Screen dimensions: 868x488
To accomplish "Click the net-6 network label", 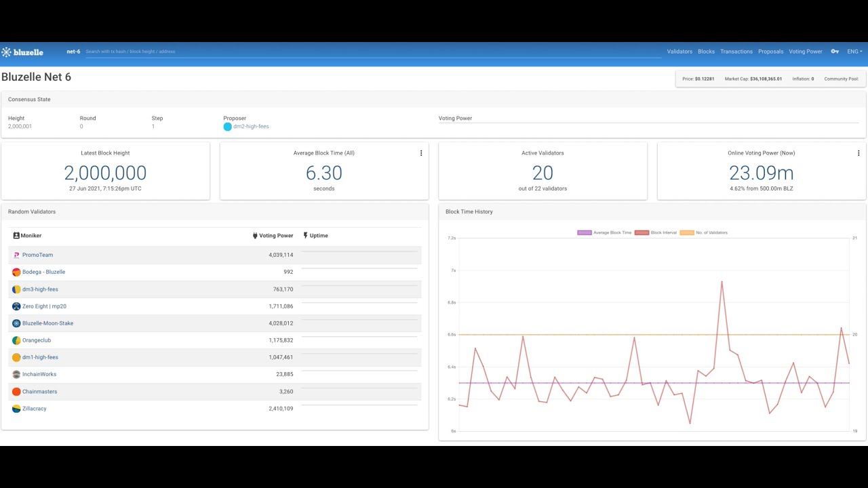I will pyautogui.click(x=73, y=52).
